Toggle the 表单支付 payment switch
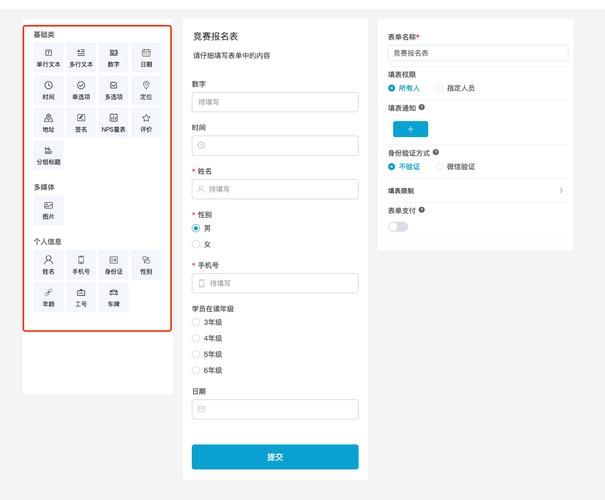605x500 pixels. coord(398,226)
